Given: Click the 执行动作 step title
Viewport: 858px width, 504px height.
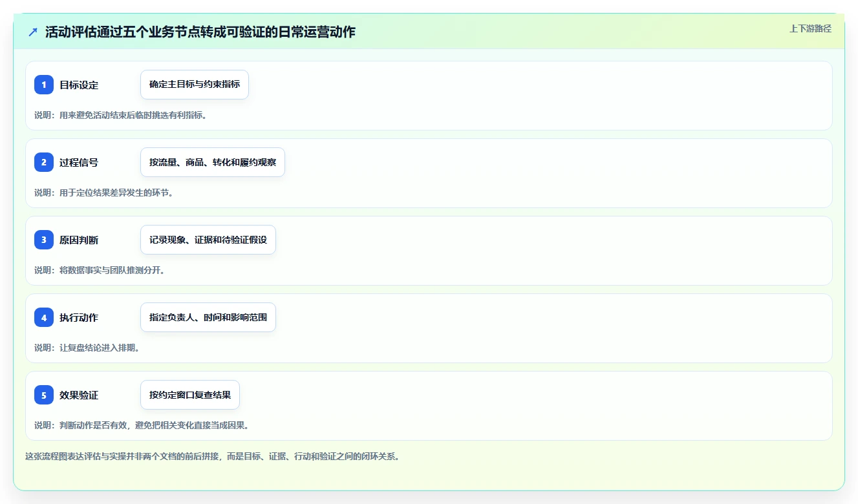Looking at the screenshot, I should point(79,318).
